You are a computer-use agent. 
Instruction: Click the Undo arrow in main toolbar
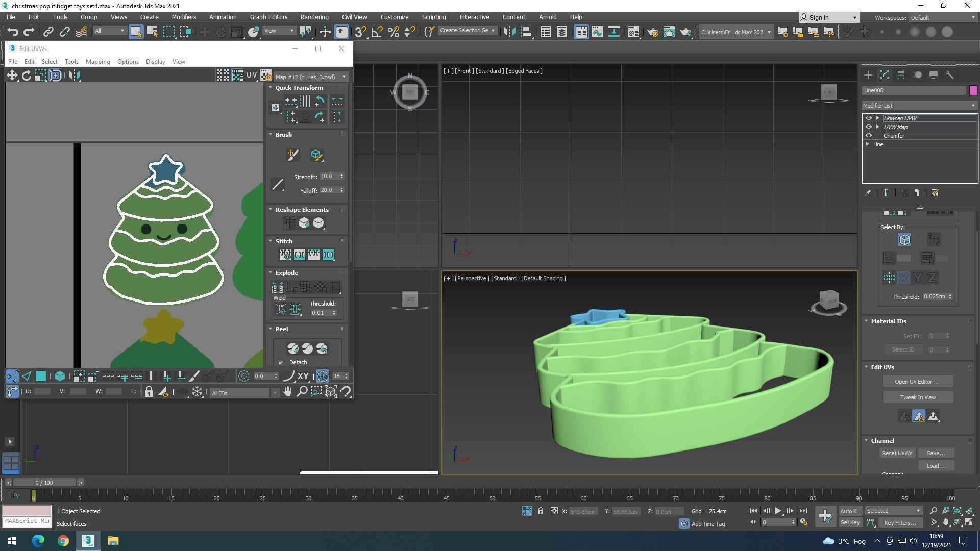12,32
